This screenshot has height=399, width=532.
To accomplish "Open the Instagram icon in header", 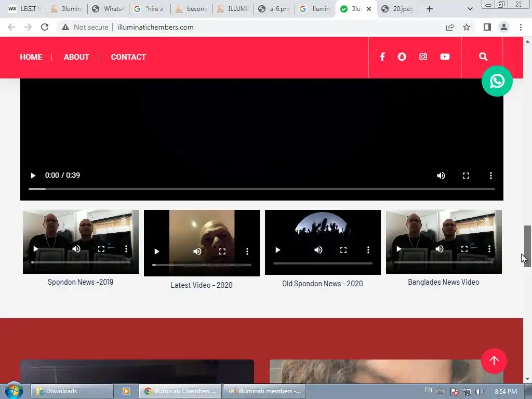I will 423,57.
